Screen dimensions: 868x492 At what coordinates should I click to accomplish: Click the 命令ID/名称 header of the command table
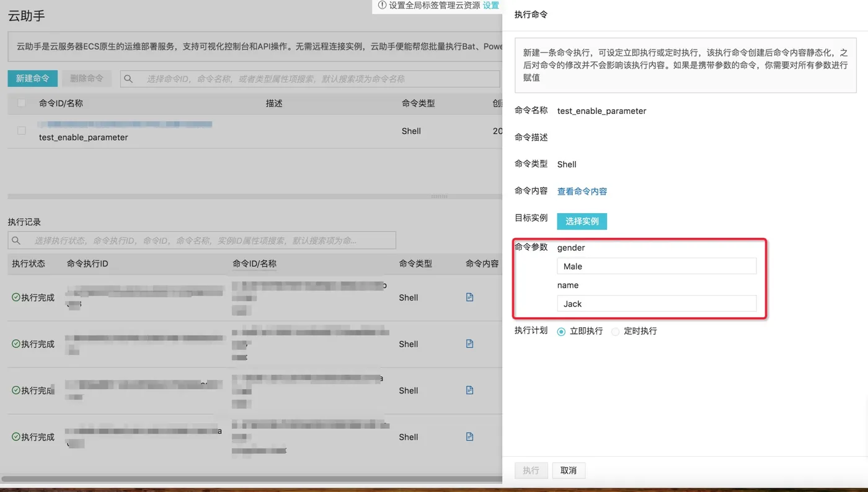[61, 103]
